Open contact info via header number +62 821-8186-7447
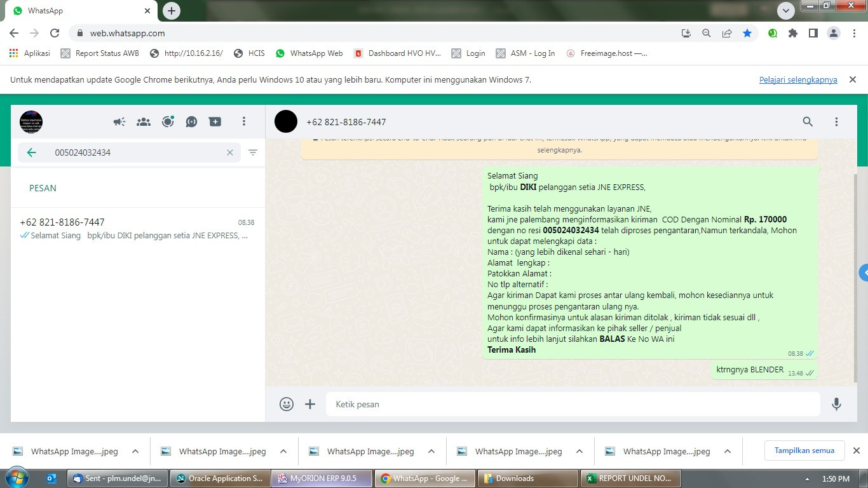This screenshot has width=868, height=488. [x=346, y=122]
